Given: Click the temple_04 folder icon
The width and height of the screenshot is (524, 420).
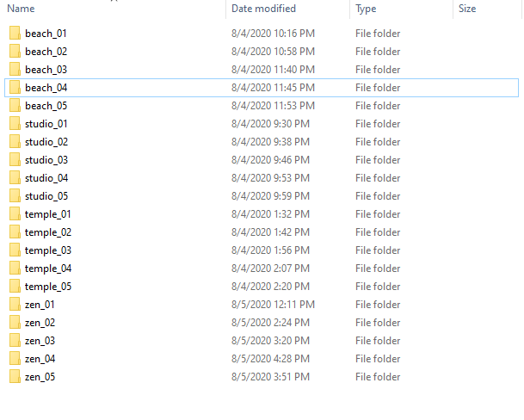Looking at the screenshot, I should (15, 268).
